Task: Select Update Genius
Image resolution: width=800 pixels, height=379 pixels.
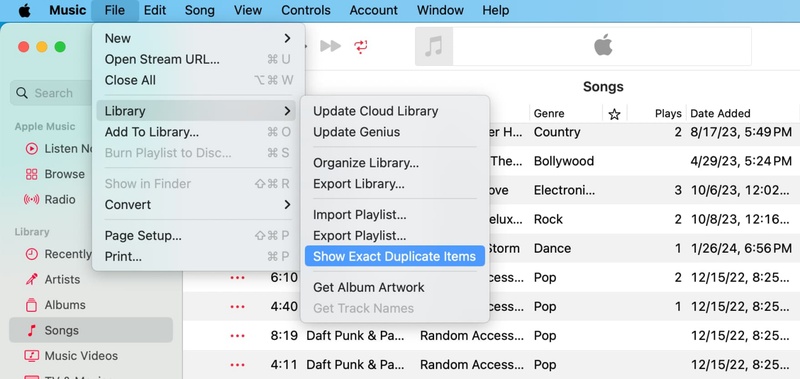Action: pos(394,132)
